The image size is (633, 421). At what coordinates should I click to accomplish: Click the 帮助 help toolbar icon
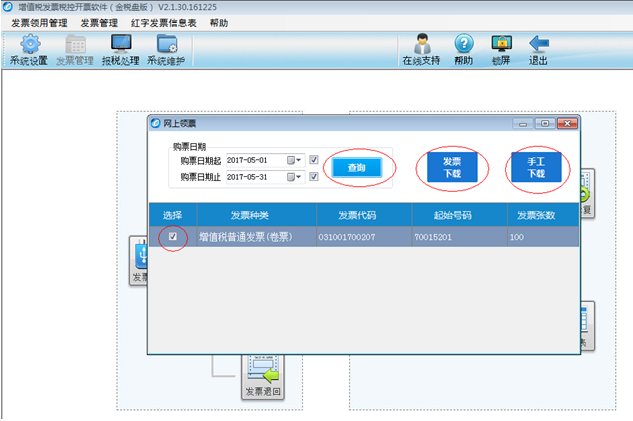[x=463, y=49]
